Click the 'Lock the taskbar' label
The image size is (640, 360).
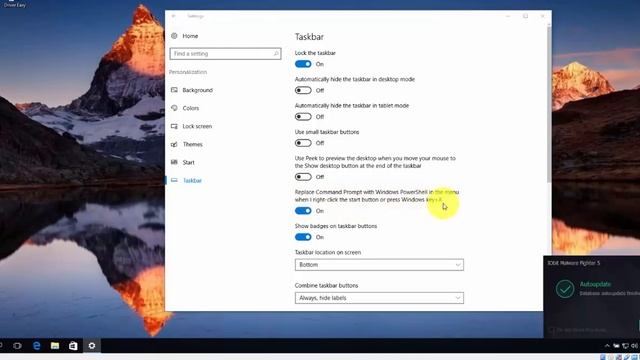pos(315,53)
